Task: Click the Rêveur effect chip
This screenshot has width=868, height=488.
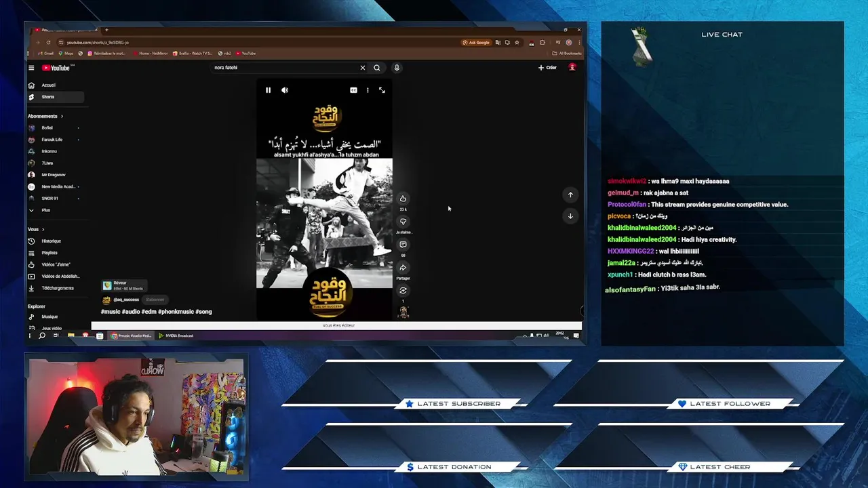Action: [x=123, y=285]
